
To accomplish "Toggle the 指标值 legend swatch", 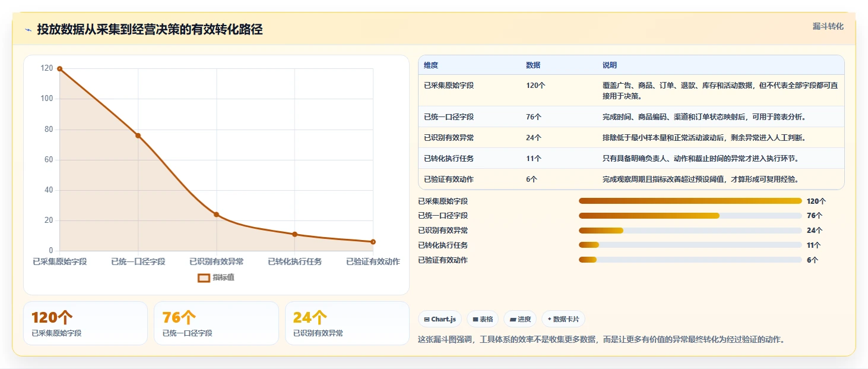I will (x=204, y=277).
